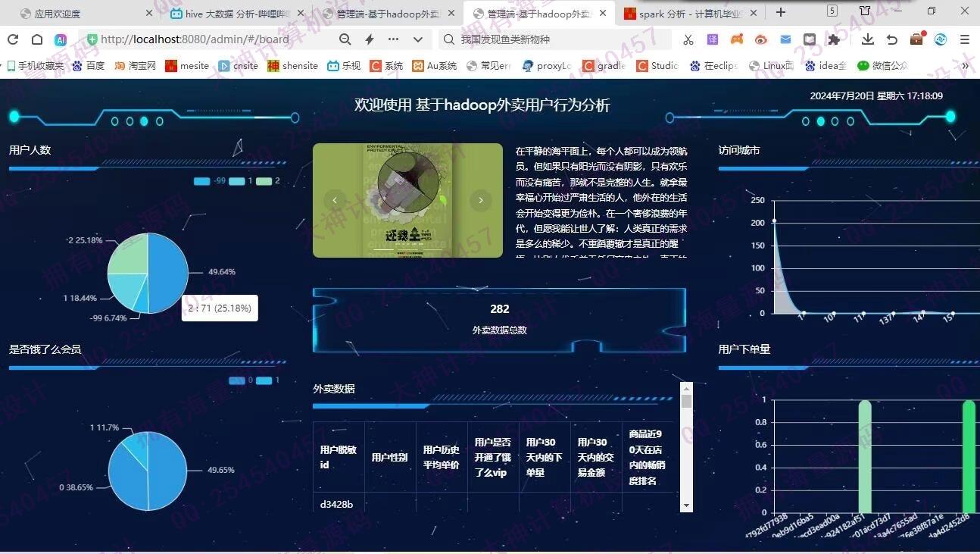Click the zoom magnifier in address bar

[345, 39]
